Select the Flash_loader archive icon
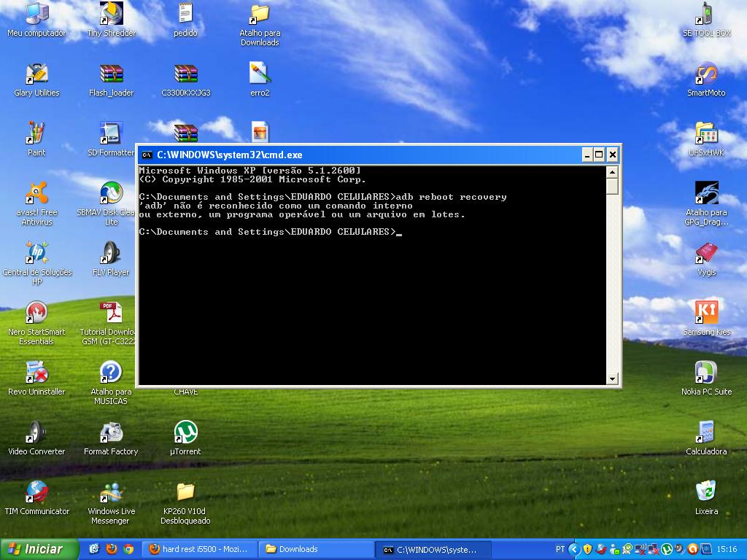Image resolution: width=747 pixels, height=560 pixels. click(x=111, y=79)
